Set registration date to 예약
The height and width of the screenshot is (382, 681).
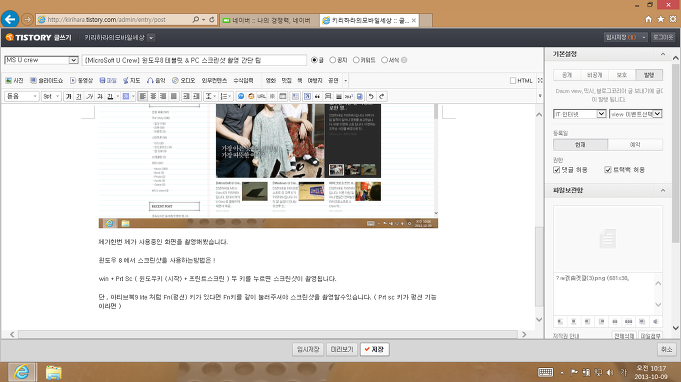(635, 145)
